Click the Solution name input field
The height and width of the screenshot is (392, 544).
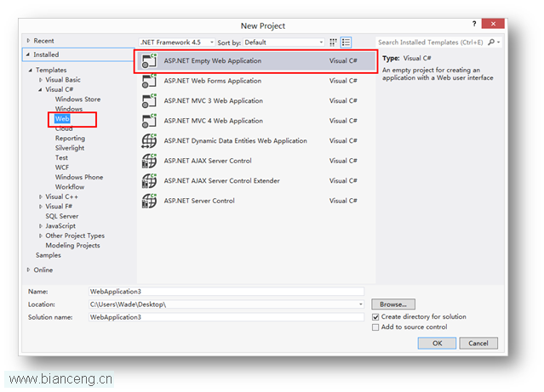[x=226, y=317]
